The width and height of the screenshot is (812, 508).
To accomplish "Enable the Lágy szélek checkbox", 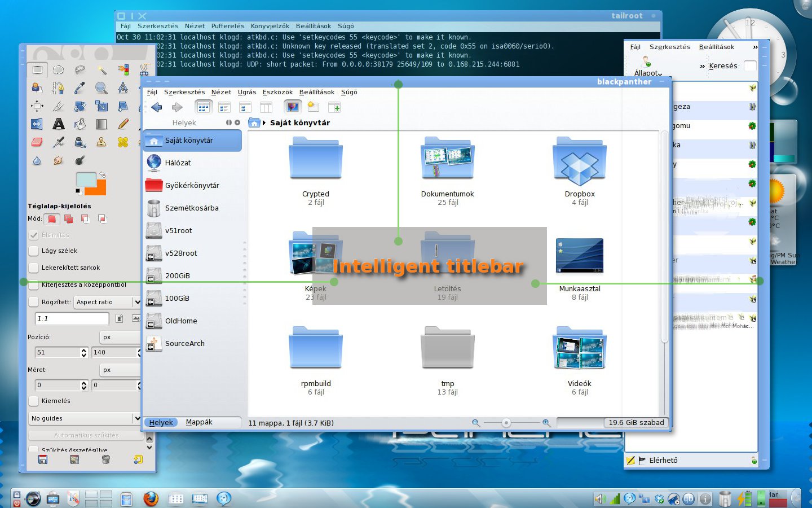I will 34,251.
